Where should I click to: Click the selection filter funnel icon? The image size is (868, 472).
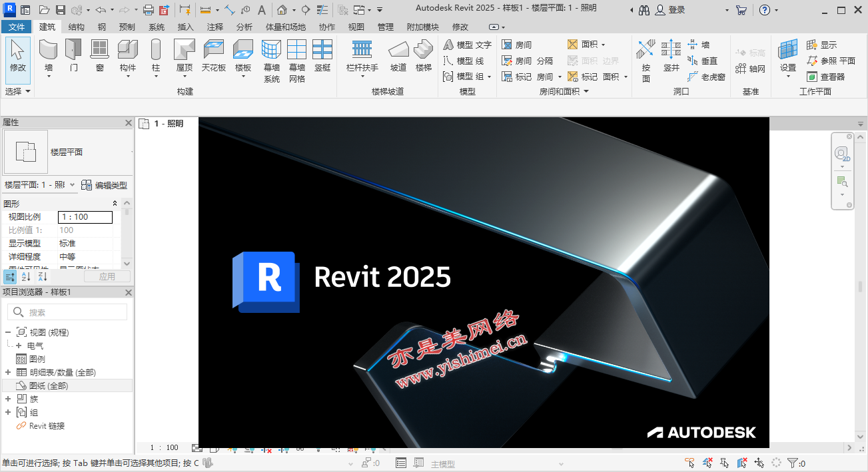(x=793, y=463)
